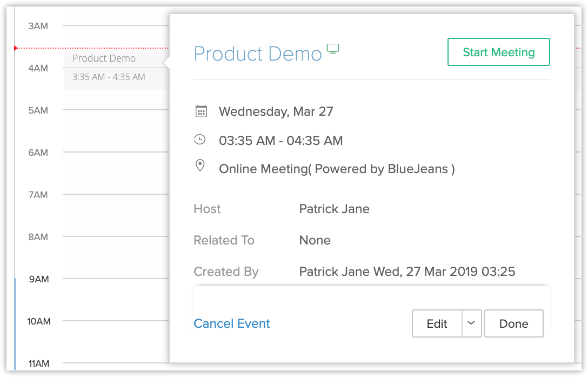Click the Created By field label
The height and width of the screenshot is (377, 588).
point(226,272)
